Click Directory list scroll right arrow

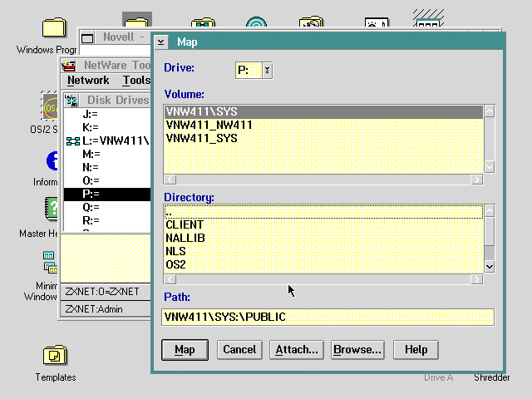(476, 279)
